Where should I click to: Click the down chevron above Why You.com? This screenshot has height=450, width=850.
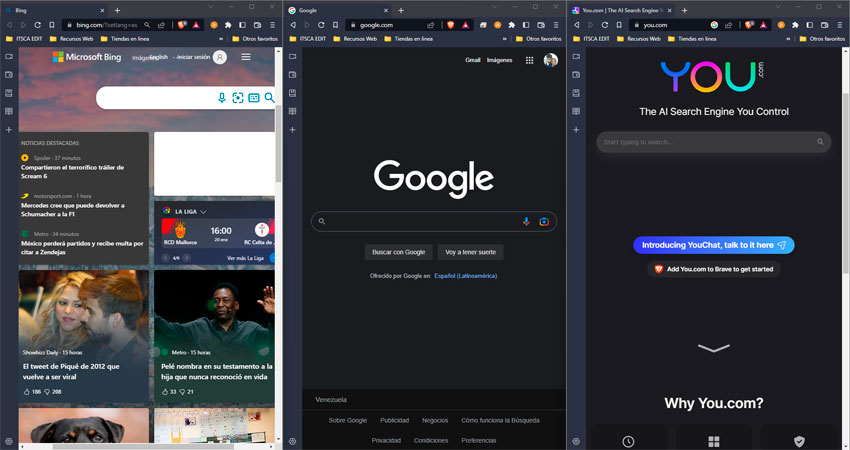tap(714, 348)
